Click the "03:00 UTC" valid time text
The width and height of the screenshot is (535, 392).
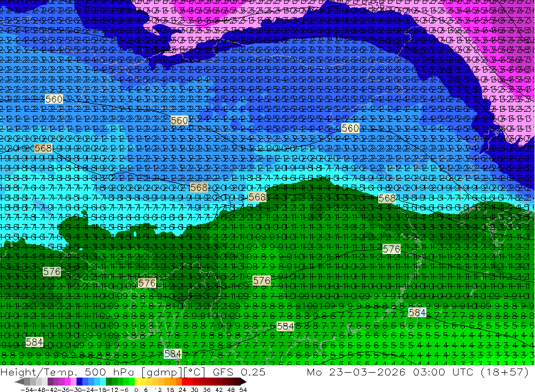tap(444, 372)
